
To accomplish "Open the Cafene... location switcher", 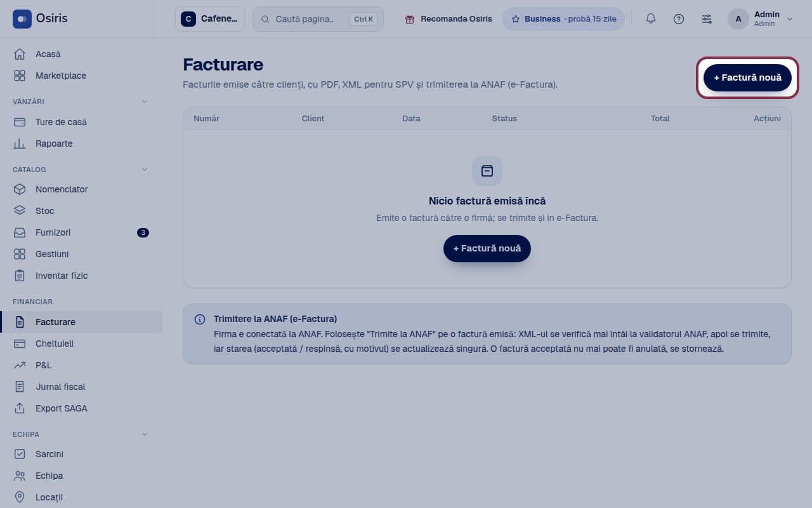I will (x=210, y=19).
